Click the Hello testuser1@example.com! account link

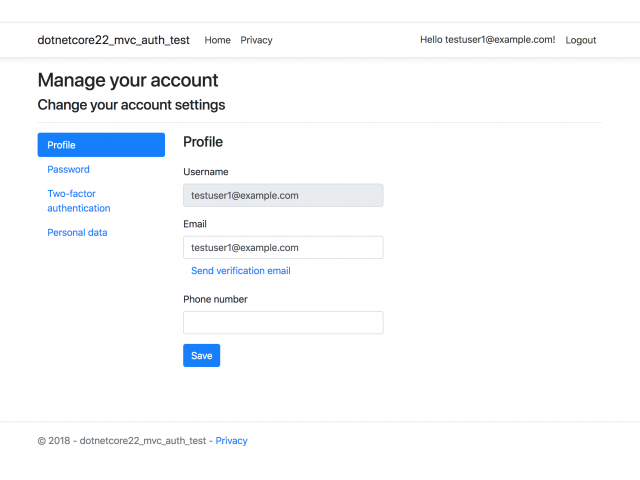[x=488, y=40]
